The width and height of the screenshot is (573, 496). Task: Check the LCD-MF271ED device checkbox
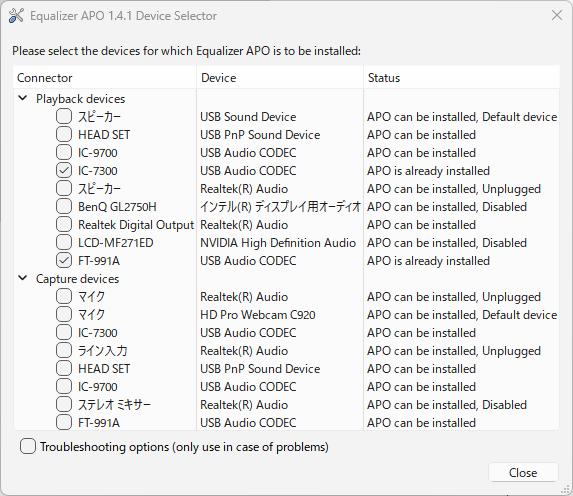[x=64, y=242]
